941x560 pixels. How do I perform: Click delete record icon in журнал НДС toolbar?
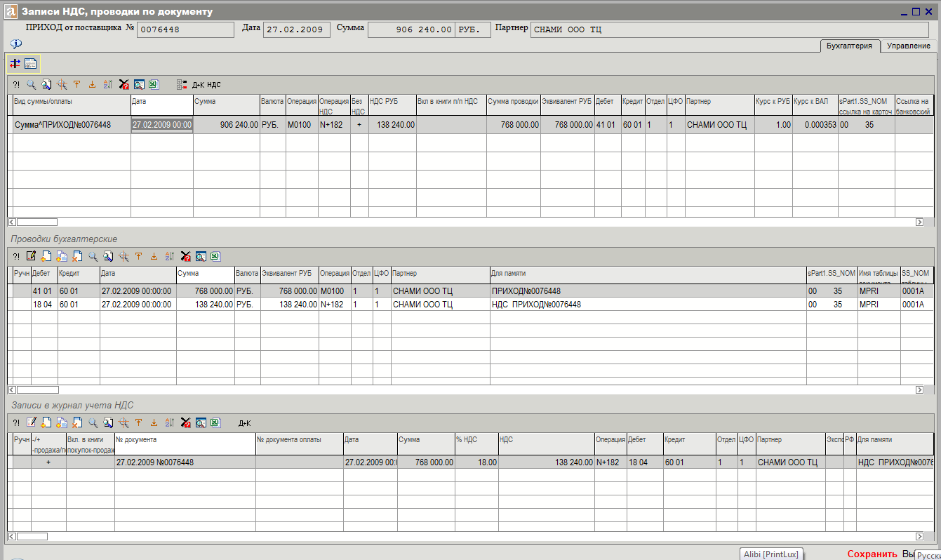pyautogui.click(x=77, y=422)
